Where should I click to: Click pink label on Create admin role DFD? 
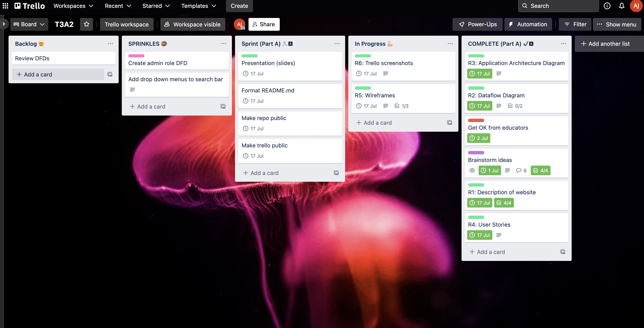[136, 56]
